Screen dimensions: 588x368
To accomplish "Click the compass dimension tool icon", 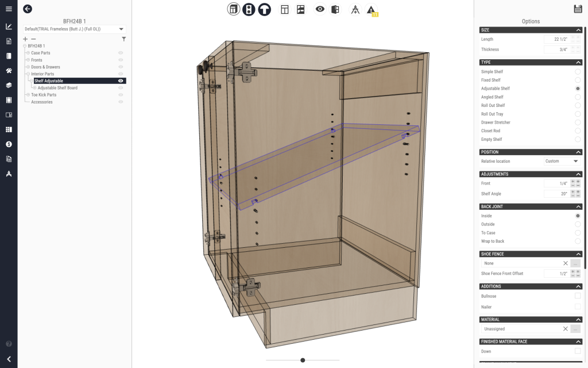I will pos(355,10).
